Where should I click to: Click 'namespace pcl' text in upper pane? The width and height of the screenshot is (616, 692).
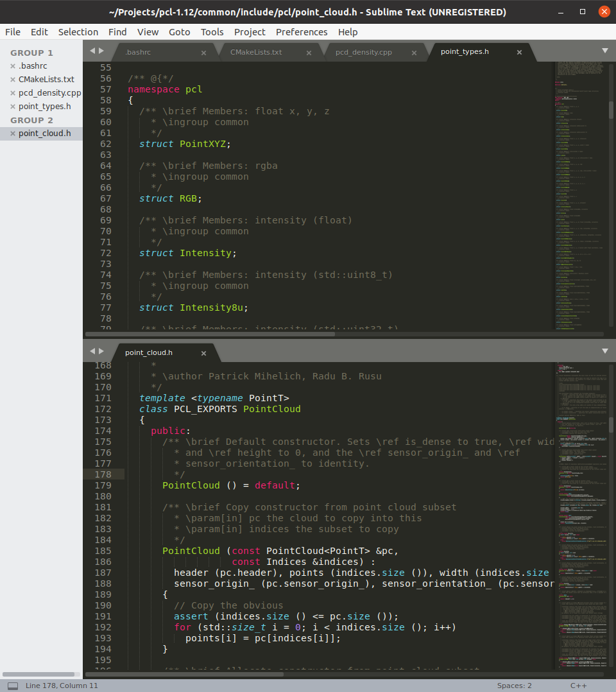165,89
